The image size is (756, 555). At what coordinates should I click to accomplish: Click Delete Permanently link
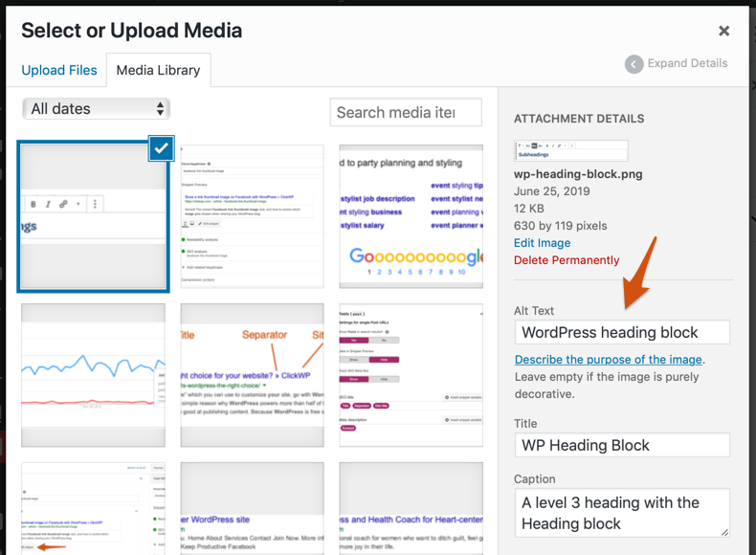tap(567, 260)
